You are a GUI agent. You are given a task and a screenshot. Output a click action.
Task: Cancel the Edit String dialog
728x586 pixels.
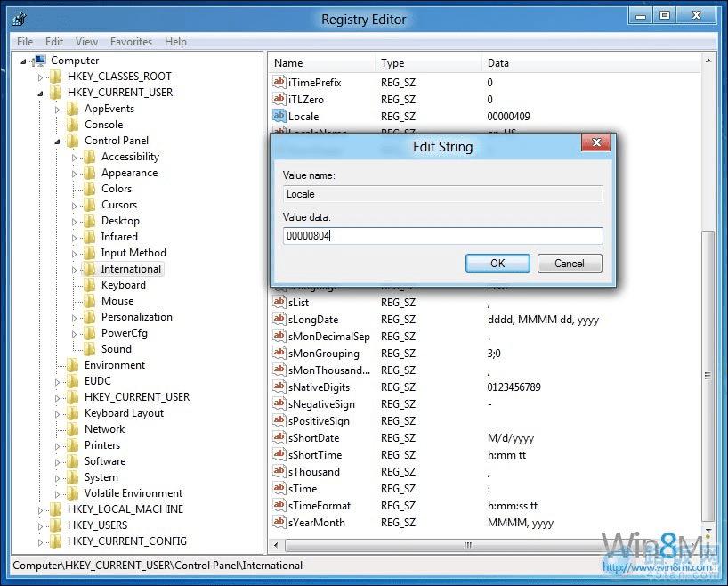(x=569, y=263)
